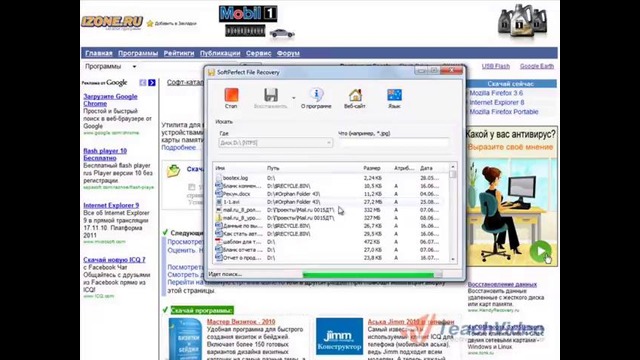The image size is (640, 360).
Task: Open the Google Earth link in browser
Action: pos(537,66)
